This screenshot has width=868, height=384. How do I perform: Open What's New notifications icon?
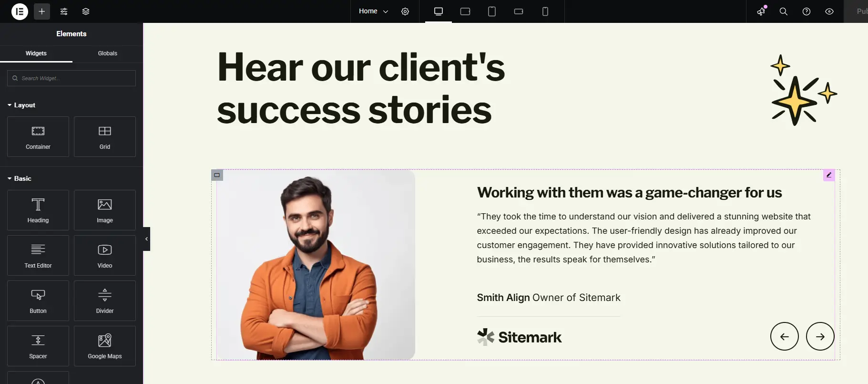761,11
